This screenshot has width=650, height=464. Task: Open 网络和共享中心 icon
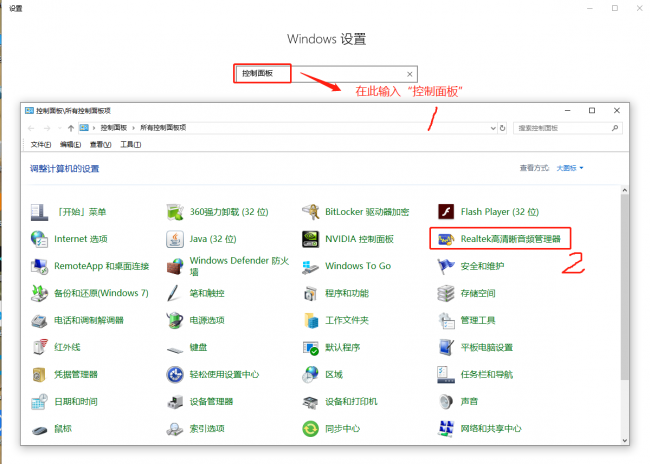[x=446, y=429]
